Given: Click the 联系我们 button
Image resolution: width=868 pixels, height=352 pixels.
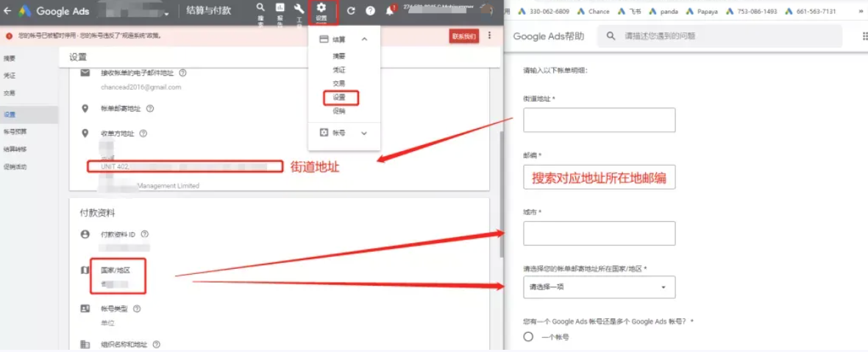Looking at the screenshot, I should click(x=463, y=35).
